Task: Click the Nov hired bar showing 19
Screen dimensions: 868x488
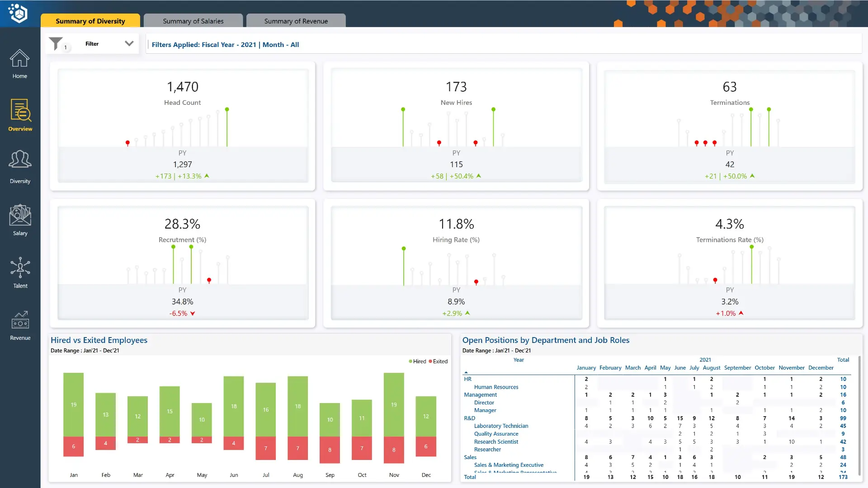Action: 394,404
